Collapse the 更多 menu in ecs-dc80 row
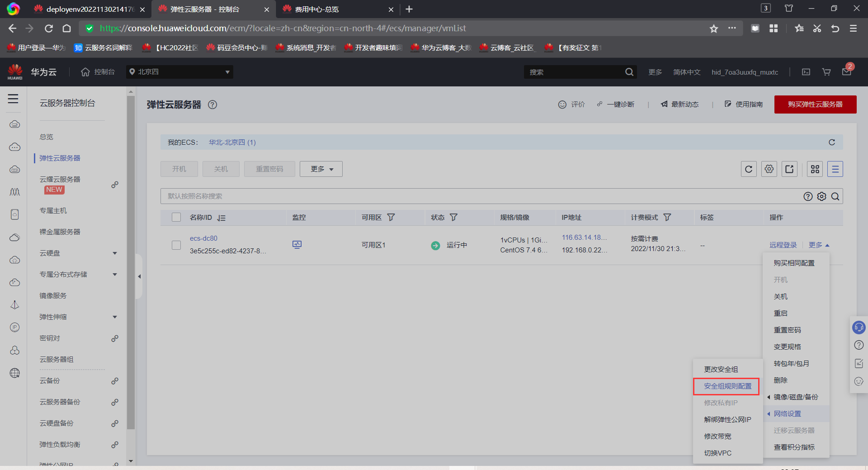 (819, 245)
